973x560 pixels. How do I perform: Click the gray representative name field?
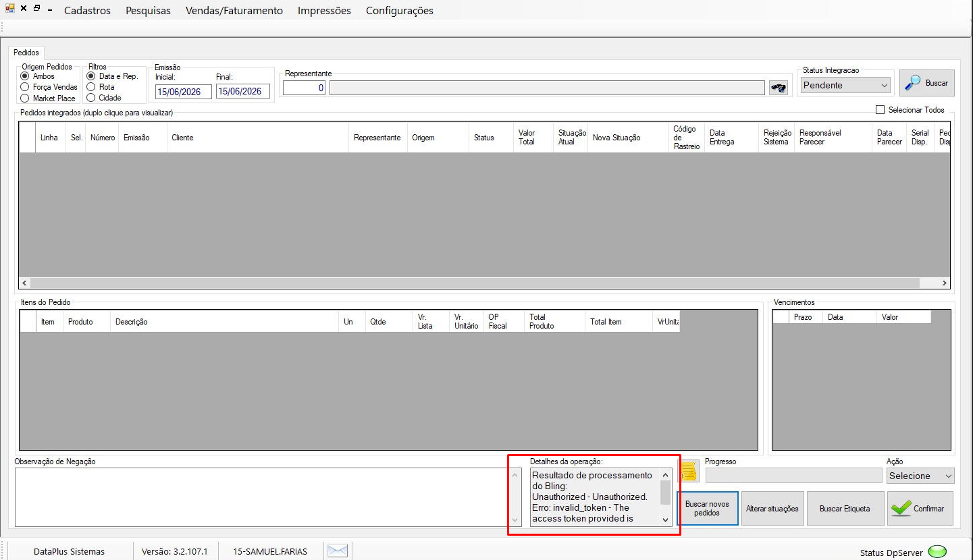coord(547,88)
